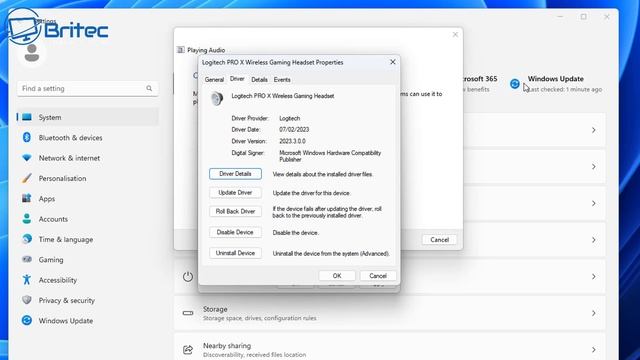Screen dimensions: 640x360
Task: Open Network & internet settings
Action: point(87,158)
